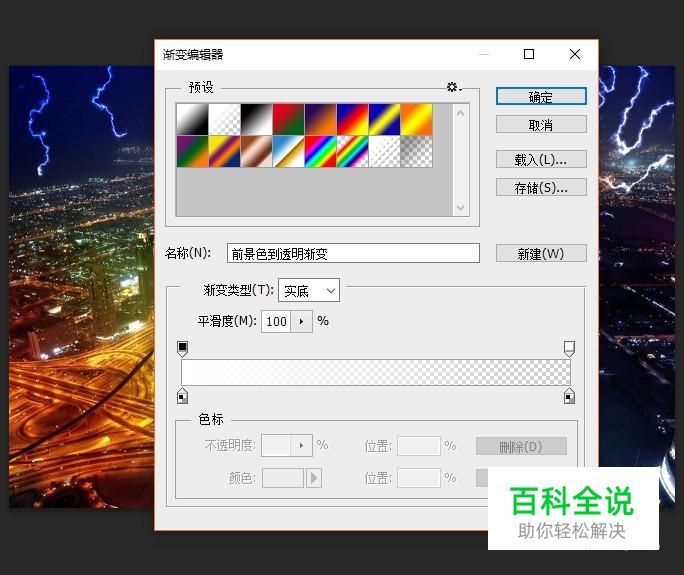Viewport: 684px width, 575px height.
Task: Click the 平滑度 value field
Action: pos(276,322)
